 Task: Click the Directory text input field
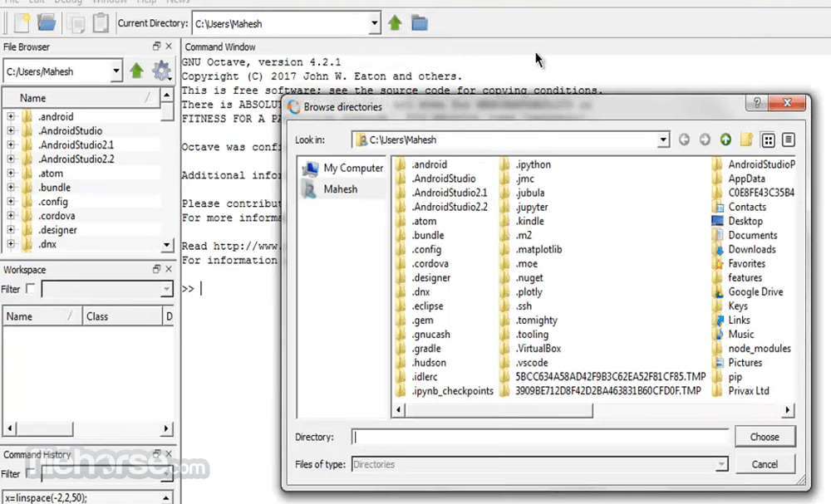click(540, 437)
